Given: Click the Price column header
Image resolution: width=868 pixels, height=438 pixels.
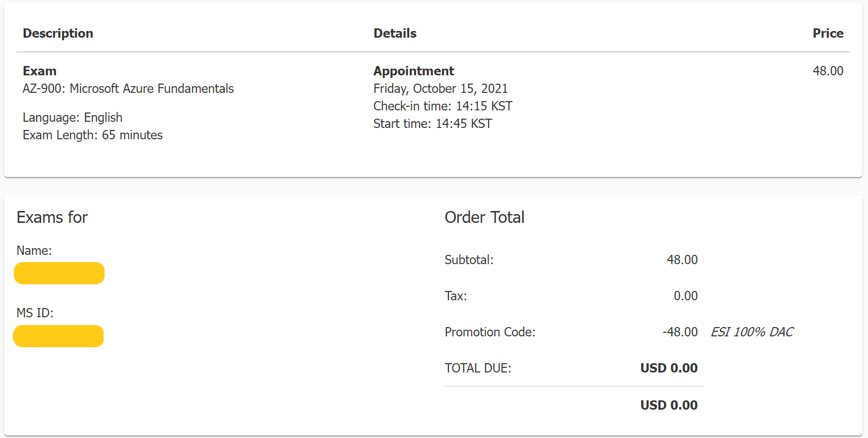Looking at the screenshot, I should [828, 34].
